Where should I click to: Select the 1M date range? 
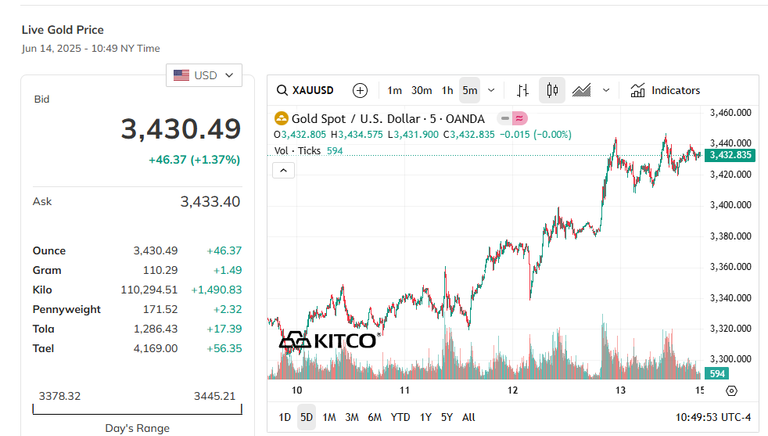(x=329, y=417)
